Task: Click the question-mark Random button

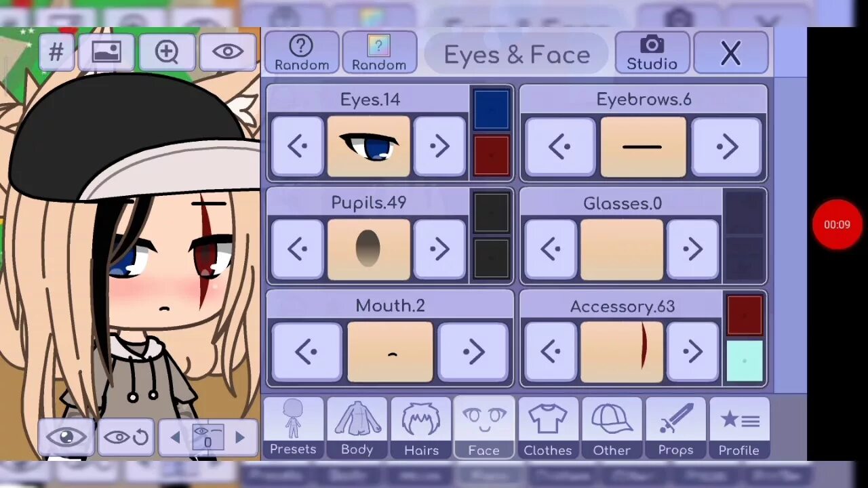Action: (x=301, y=53)
